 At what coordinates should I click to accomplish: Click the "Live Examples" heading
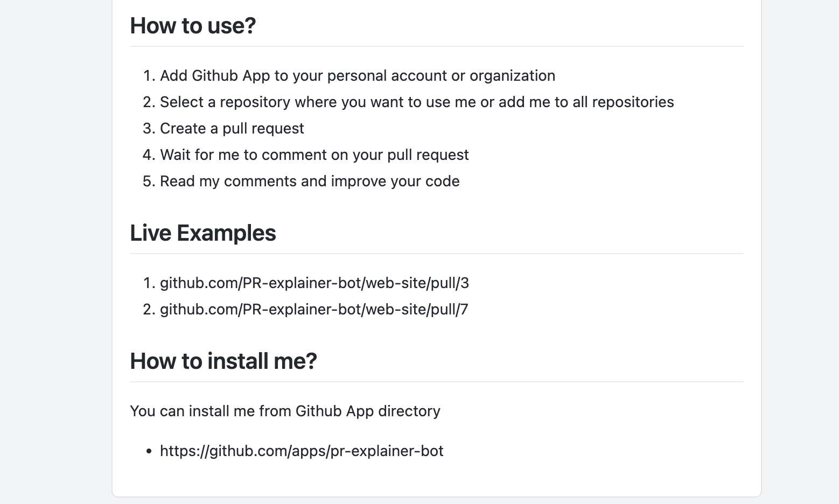(203, 233)
